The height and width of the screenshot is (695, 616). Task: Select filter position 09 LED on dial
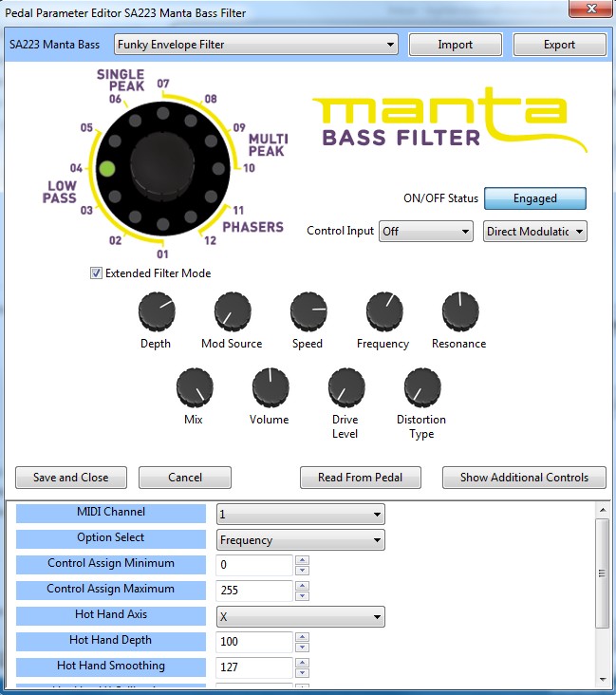click(x=211, y=141)
